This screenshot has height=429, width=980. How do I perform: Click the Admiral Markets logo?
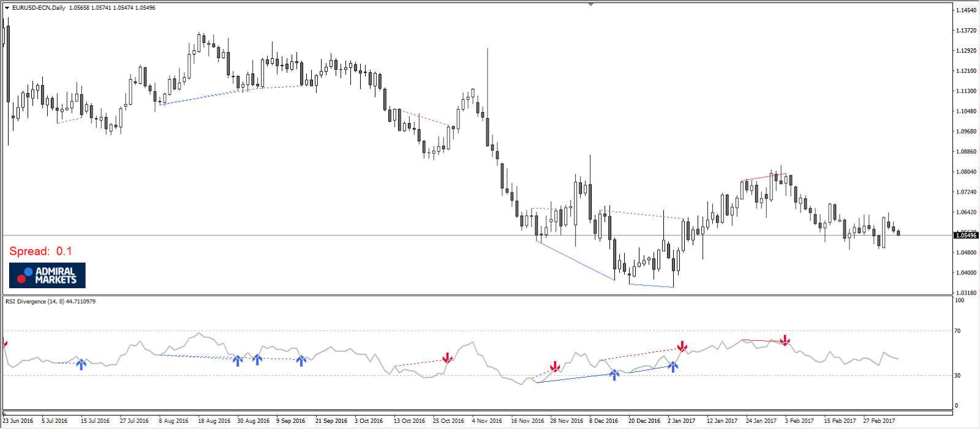coord(47,275)
